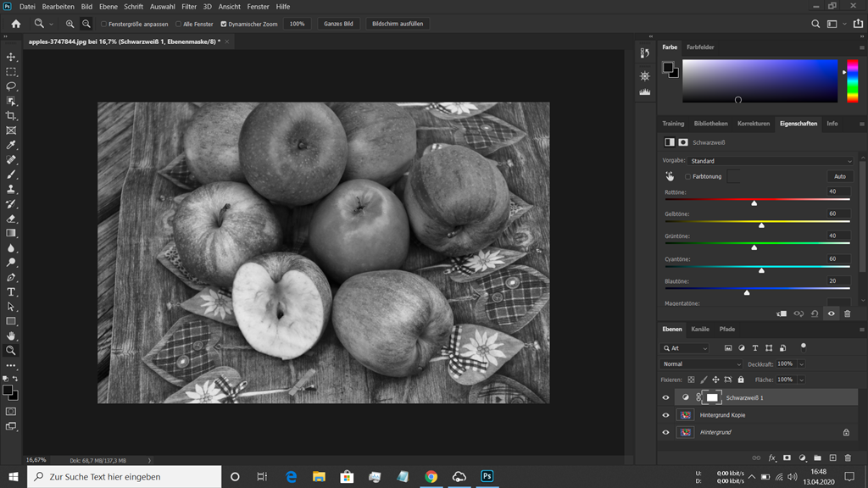Viewport: 868px width, 488px height.
Task: Open the Deckkraft opacity dropdown arrow
Action: coord(801,364)
